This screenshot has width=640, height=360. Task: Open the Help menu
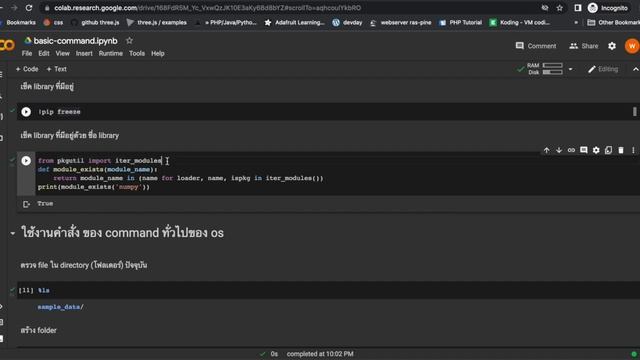pyautogui.click(x=158, y=53)
